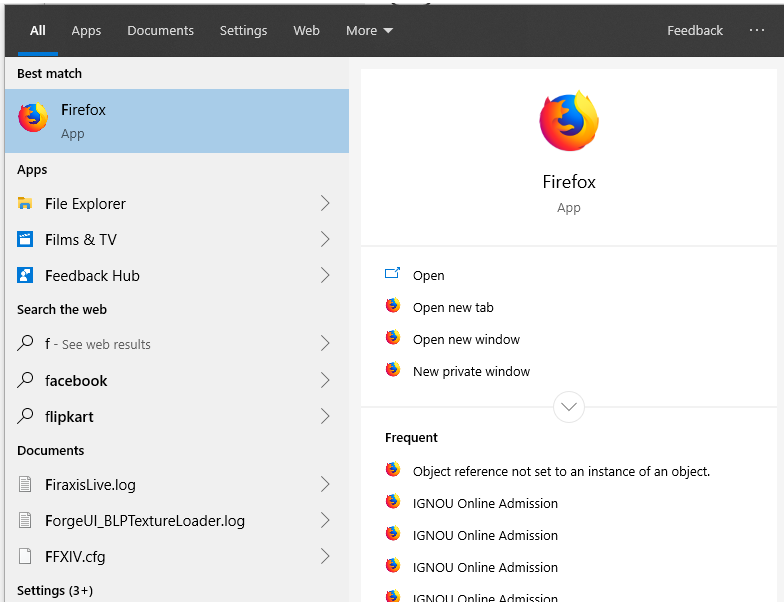Click the Open action's window icon

(392, 273)
